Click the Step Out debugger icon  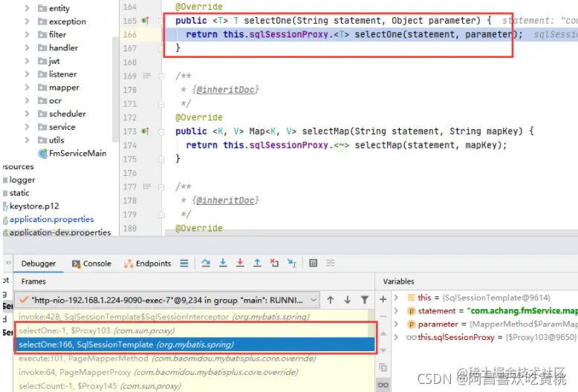[257, 263]
